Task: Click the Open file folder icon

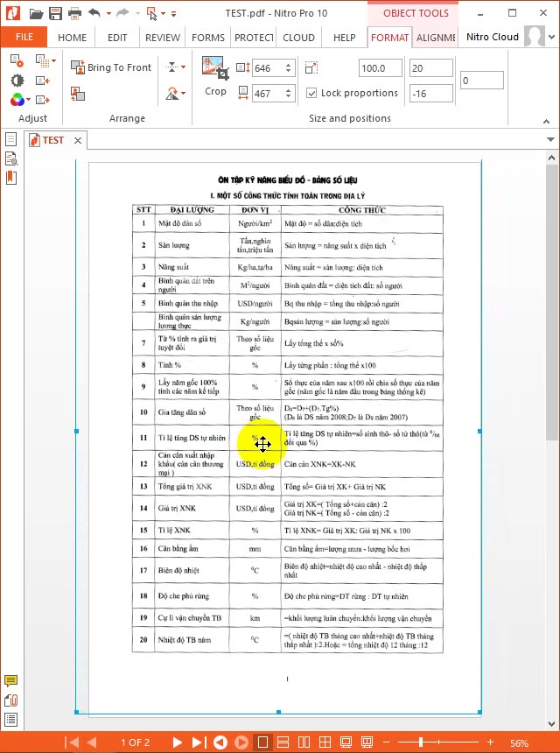Action: click(36, 13)
